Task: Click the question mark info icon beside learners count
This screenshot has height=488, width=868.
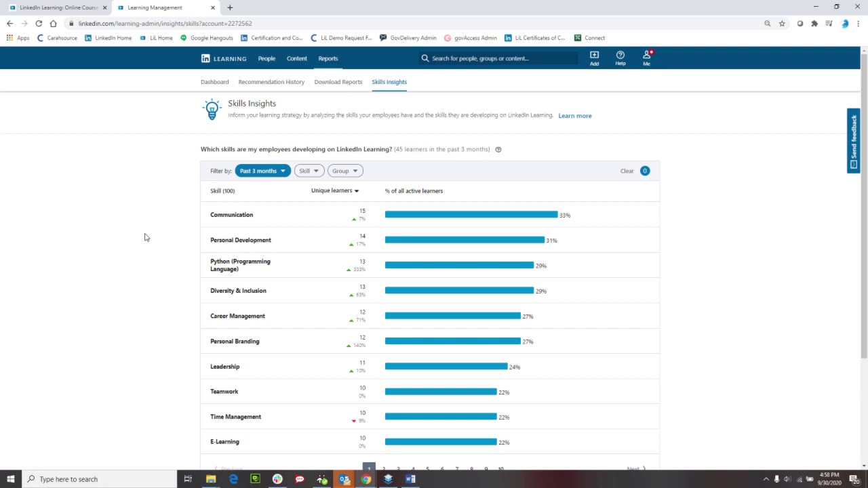Action: 498,149
